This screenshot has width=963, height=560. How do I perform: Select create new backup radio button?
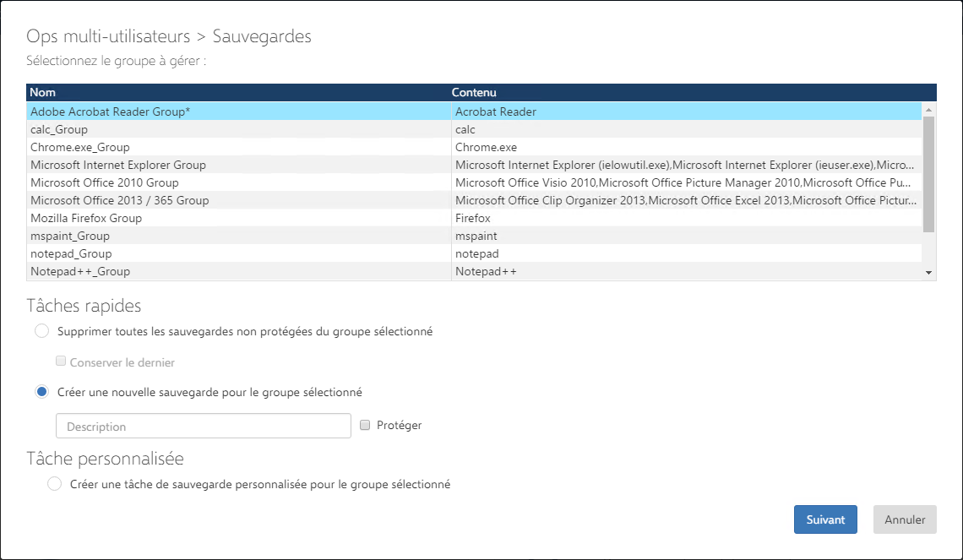click(x=42, y=392)
